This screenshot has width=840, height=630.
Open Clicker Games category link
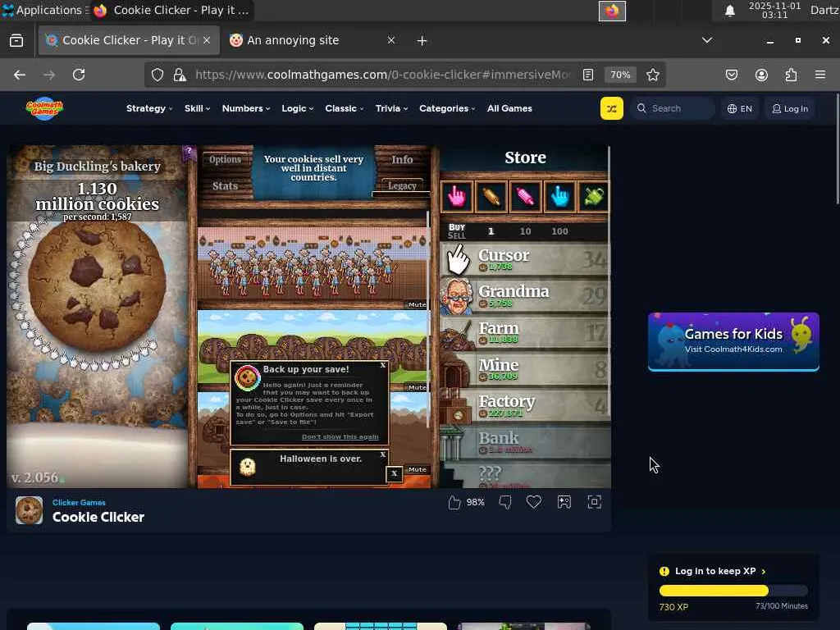pos(79,503)
